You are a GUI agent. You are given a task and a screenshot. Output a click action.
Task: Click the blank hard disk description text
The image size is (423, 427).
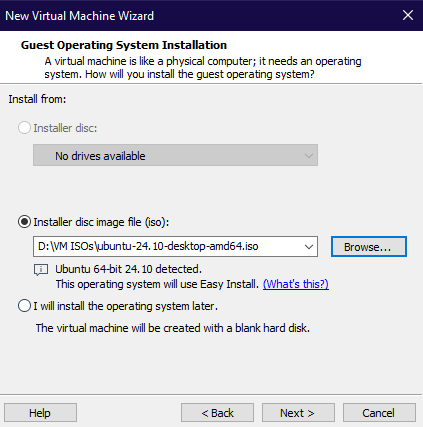click(173, 328)
